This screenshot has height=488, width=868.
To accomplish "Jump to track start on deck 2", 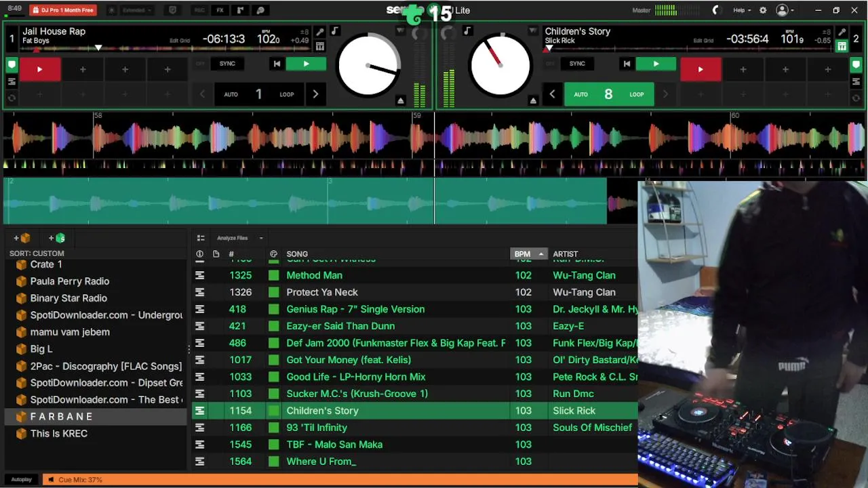I will coord(627,64).
